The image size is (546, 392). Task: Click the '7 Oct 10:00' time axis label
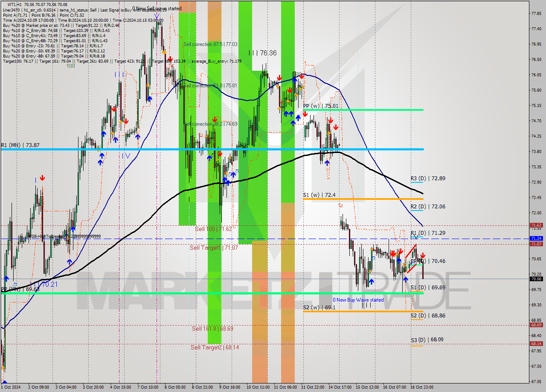[x=148, y=387]
